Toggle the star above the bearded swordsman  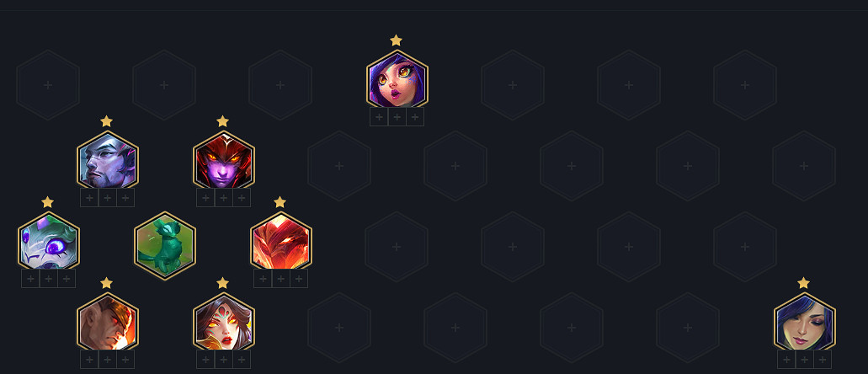click(106, 120)
